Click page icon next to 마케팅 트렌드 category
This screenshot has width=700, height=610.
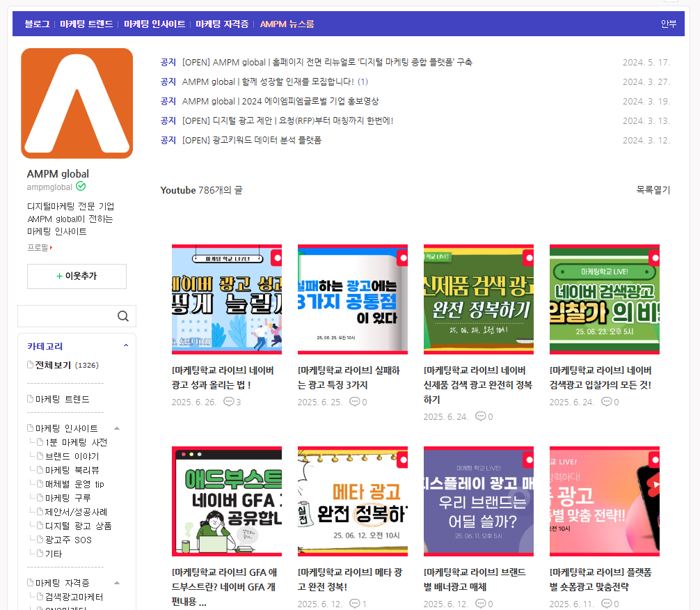click(31, 398)
